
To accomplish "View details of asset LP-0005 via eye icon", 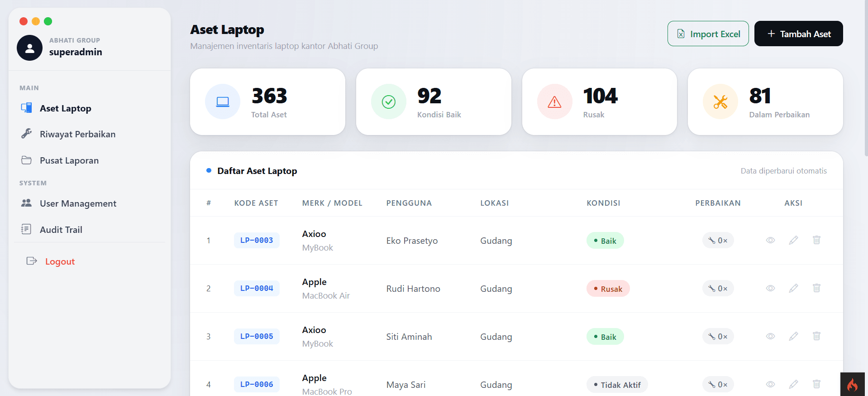I will click(770, 336).
